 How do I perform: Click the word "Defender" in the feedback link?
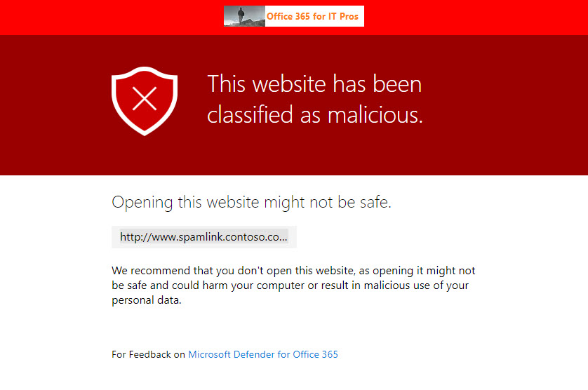pos(256,354)
